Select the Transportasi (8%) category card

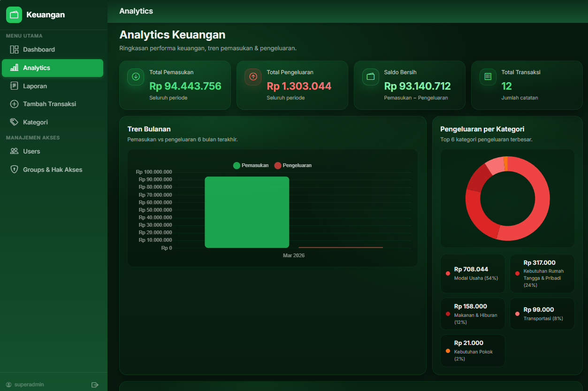coord(542,314)
